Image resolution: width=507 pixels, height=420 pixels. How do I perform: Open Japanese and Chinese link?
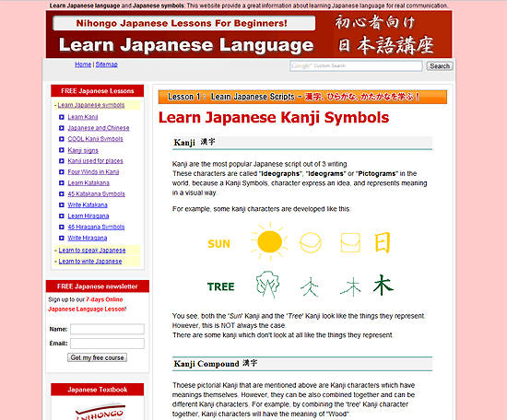pos(99,128)
